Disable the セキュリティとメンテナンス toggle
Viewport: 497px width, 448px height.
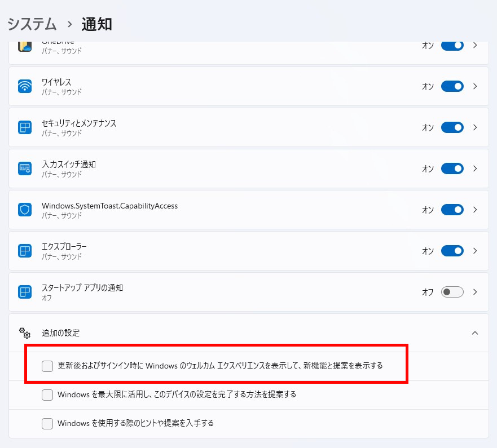coord(452,127)
